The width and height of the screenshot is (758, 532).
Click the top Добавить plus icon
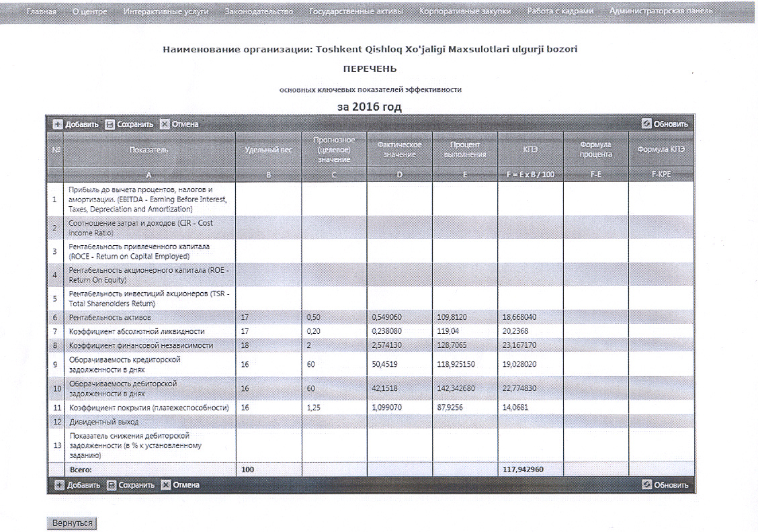click(58, 124)
